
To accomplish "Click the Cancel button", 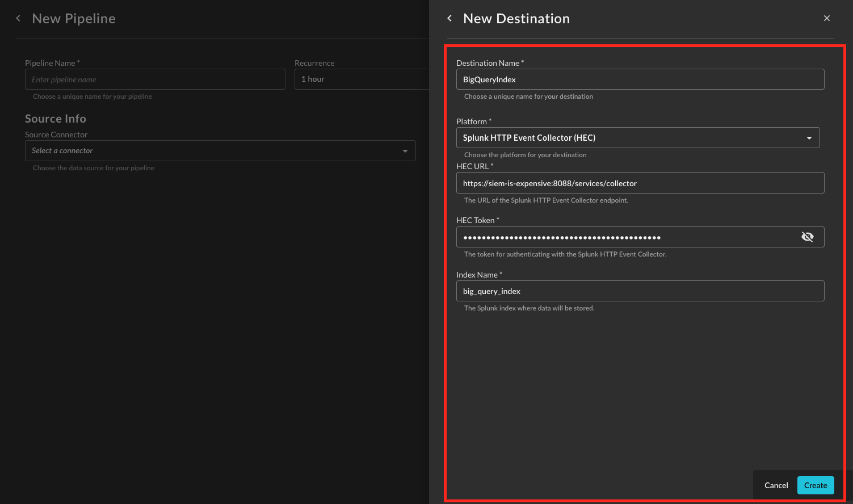I will [776, 485].
